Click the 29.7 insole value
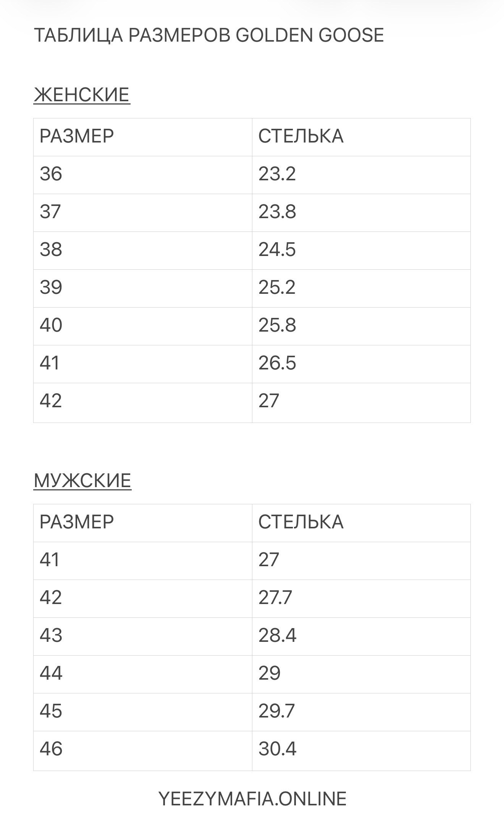Screen dimensions: 504x826 277,711
